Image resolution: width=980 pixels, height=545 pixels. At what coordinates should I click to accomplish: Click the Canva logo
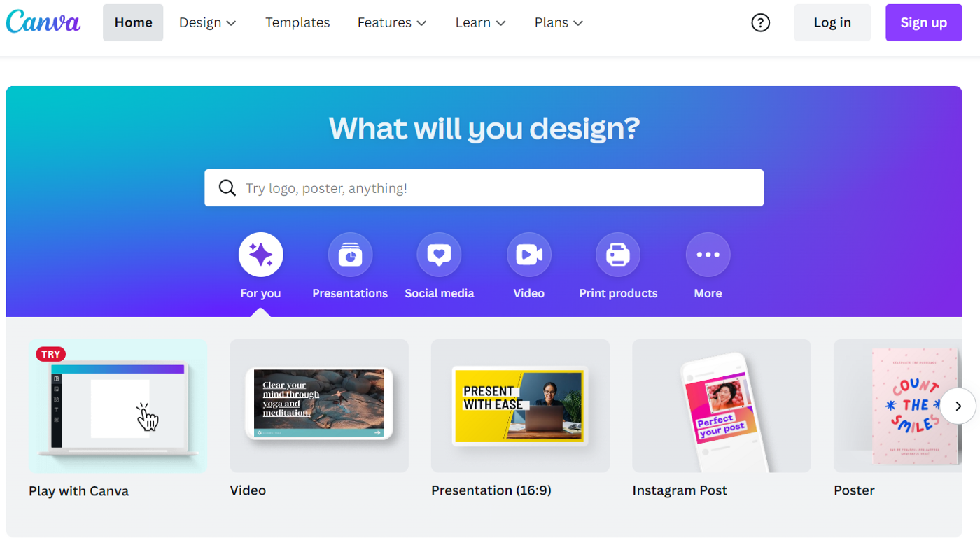[43, 22]
